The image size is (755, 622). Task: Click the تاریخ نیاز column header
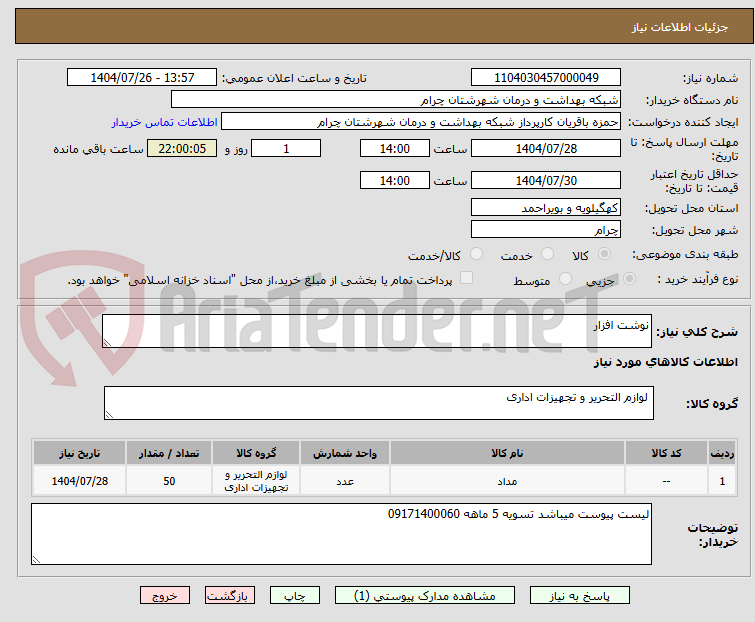coord(79,453)
